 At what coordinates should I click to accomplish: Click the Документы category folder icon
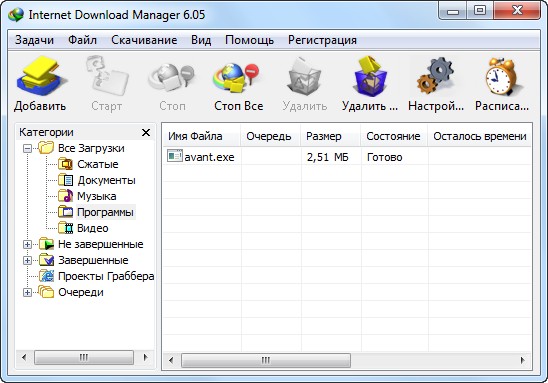[x=65, y=180]
